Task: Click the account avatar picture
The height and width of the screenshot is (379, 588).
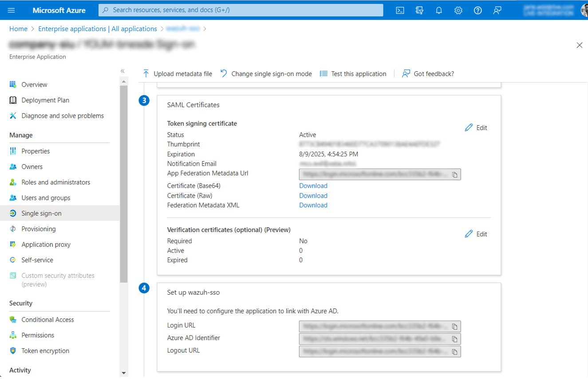Action: (x=584, y=10)
